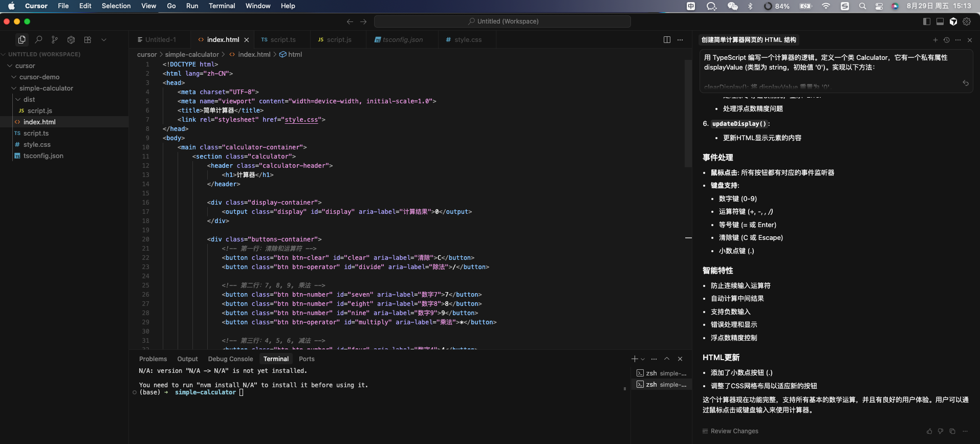The height and width of the screenshot is (444, 980).
Task: Open chat panel more options ellipsis
Action: (958, 40)
